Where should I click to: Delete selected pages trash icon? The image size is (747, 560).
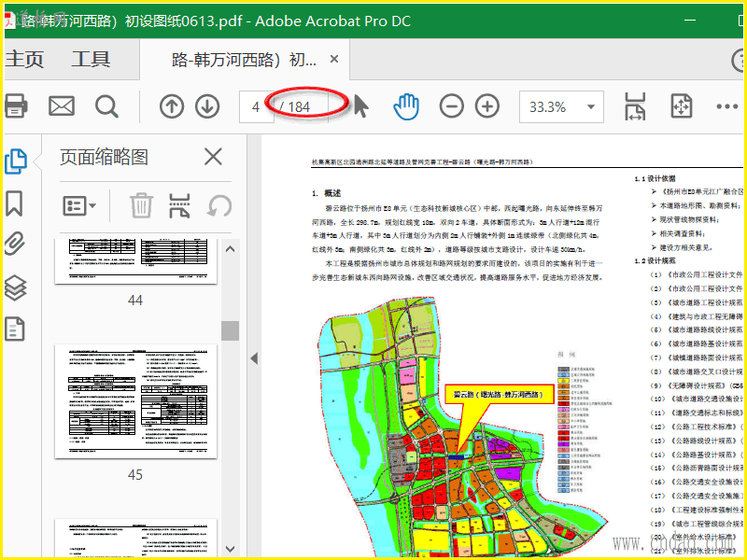tap(142, 205)
